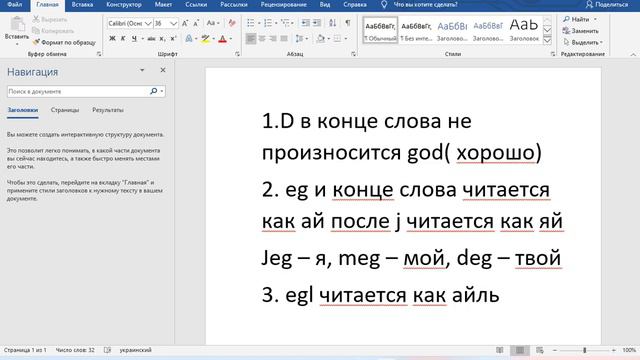640x360 pixels.
Task: Open the Стили group dialog launcher
Action: click(x=553, y=54)
